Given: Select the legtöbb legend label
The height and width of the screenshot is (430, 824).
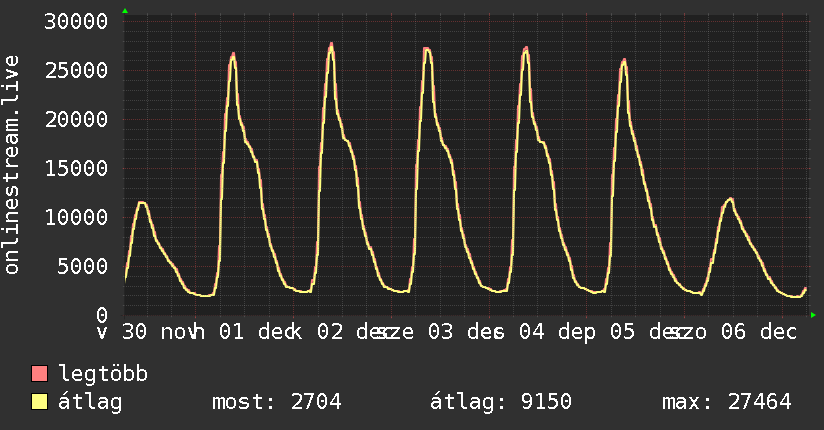Looking at the screenshot, I should (103, 374).
